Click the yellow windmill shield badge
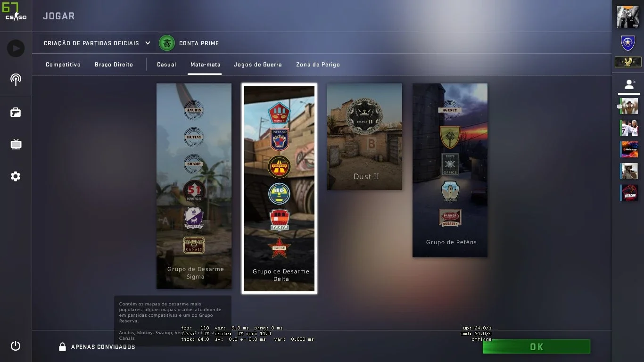 tap(450, 137)
